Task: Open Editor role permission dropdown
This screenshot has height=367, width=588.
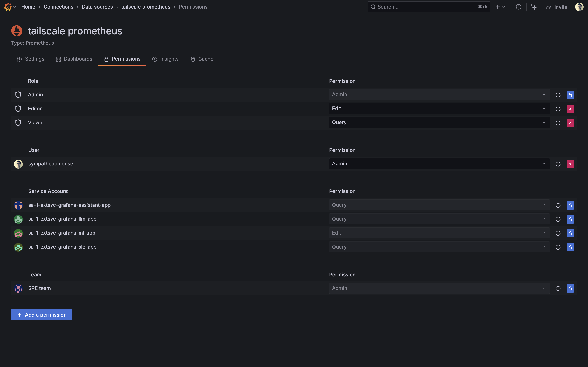Action: 439,109
